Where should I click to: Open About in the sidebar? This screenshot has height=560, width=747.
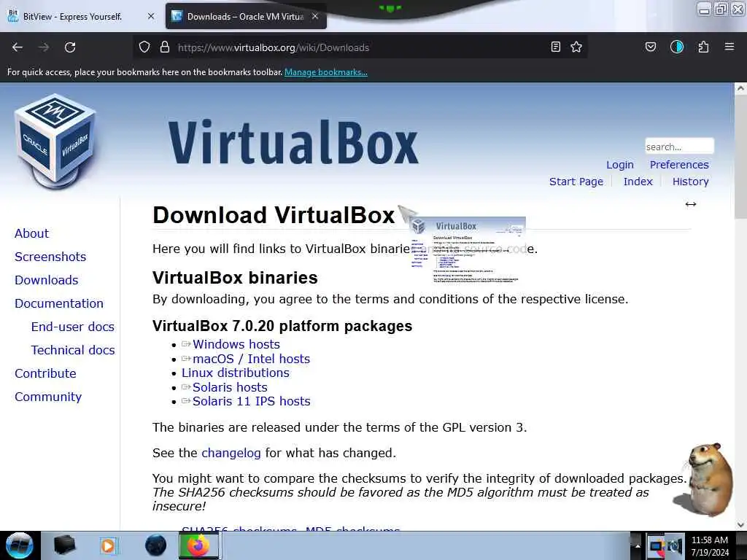click(x=31, y=233)
